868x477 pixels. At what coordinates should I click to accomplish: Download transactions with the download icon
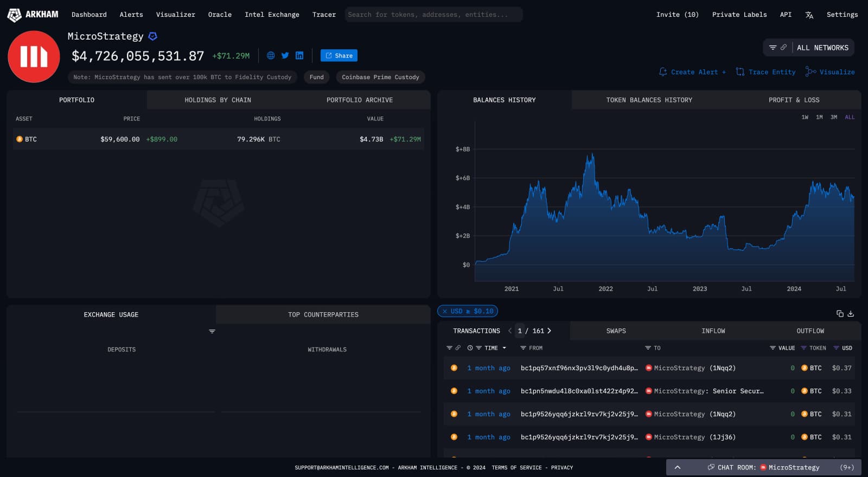[851, 313]
